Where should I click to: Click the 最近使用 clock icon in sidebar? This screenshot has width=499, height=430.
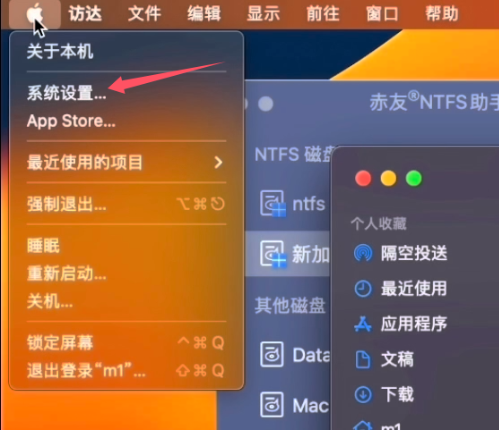(x=363, y=289)
